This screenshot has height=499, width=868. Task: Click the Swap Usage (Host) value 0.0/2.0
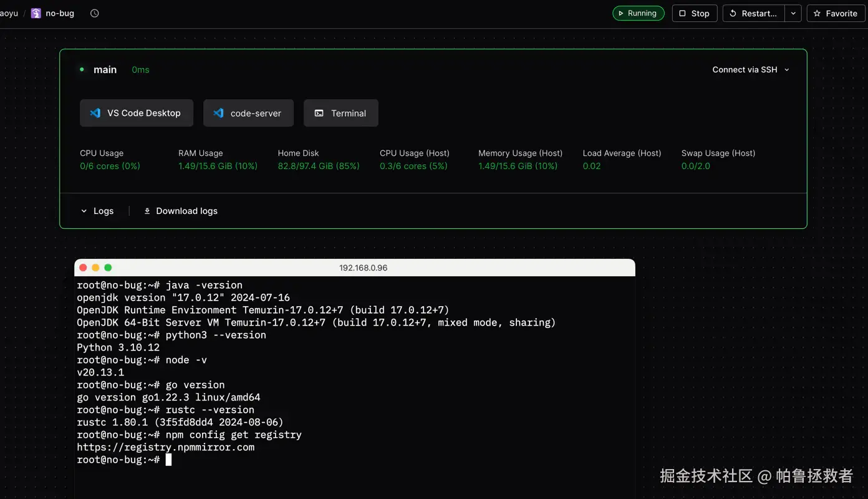pyautogui.click(x=696, y=166)
